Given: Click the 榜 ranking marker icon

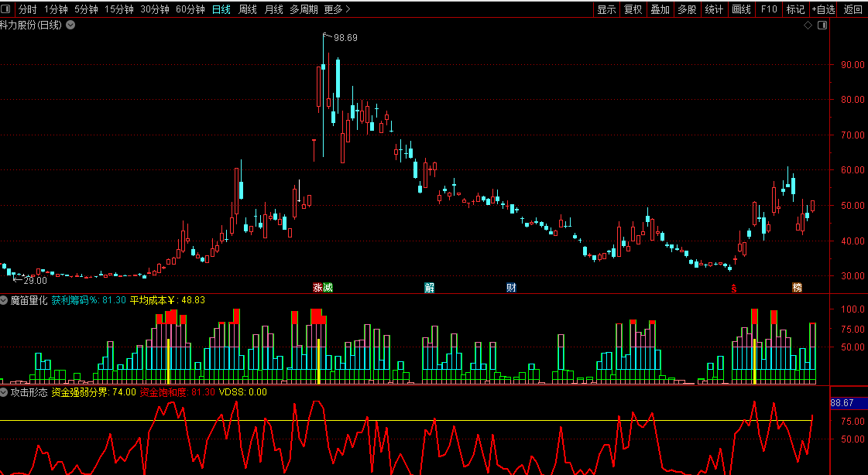Looking at the screenshot, I should [x=797, y=288].
